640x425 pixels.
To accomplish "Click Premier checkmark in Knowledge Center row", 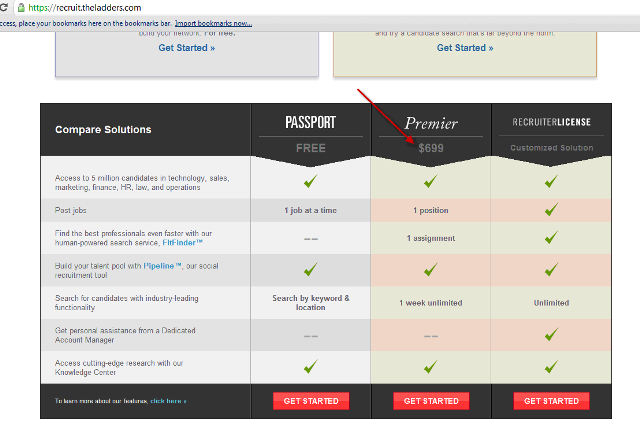I will tap(430, 367).
